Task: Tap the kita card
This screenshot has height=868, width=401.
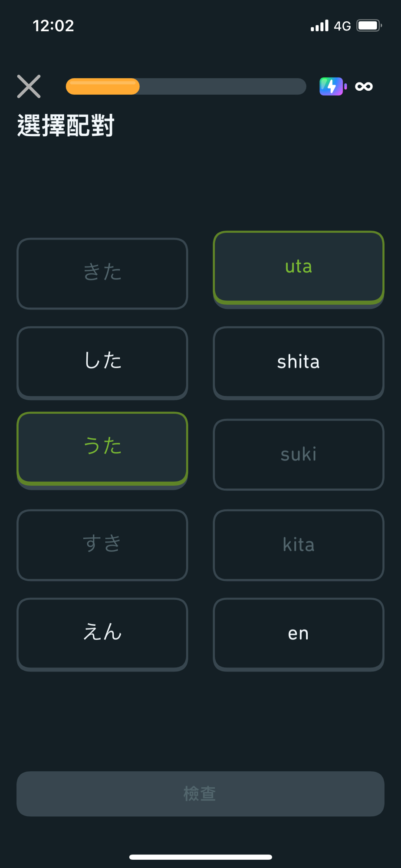Action: 299,544
